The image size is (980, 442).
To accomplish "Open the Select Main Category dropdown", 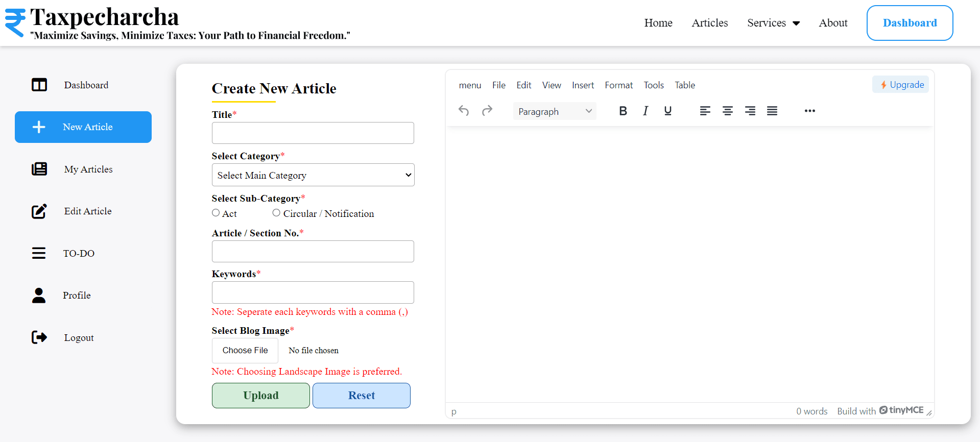I will coord(313,175).
